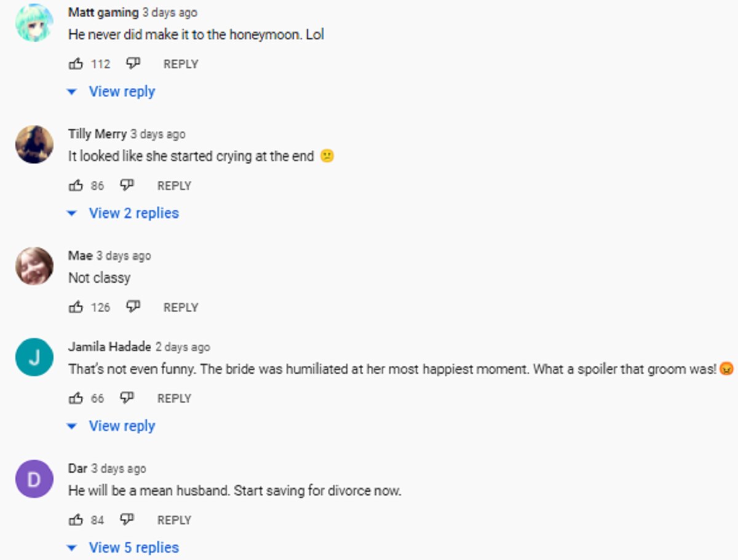Screen dimensions: 738x560
Task: Click Dar's purple 'D' avatar
Action: (34, 479)
